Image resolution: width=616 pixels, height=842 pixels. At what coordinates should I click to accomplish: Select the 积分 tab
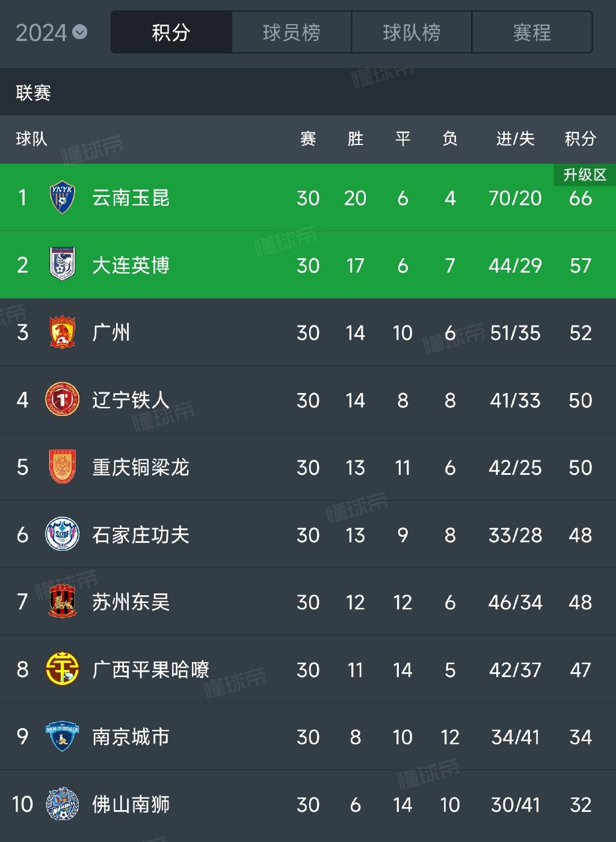pos(171,33)
